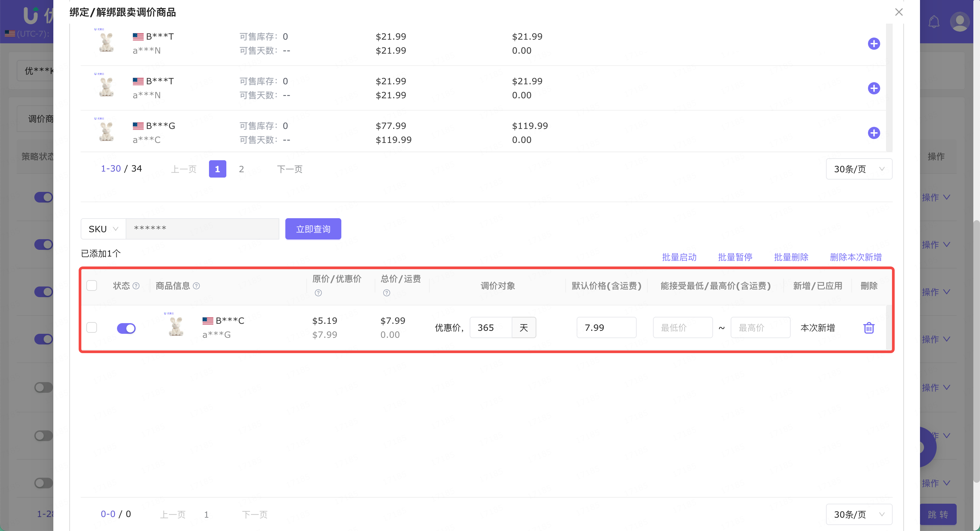Click help icon next to 商品信息 header
980x531 pixels.
click(x=196, y=286)
